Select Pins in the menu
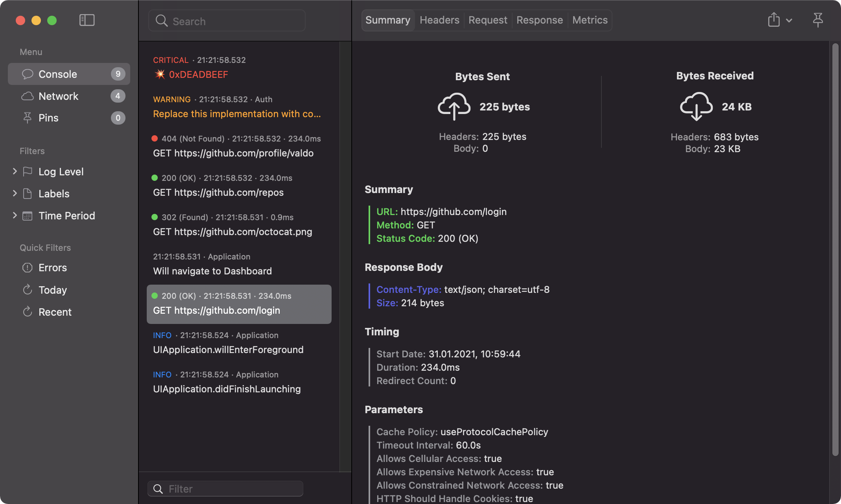The width and height of the screenshot is (841, 504). (x=69, y=118)
